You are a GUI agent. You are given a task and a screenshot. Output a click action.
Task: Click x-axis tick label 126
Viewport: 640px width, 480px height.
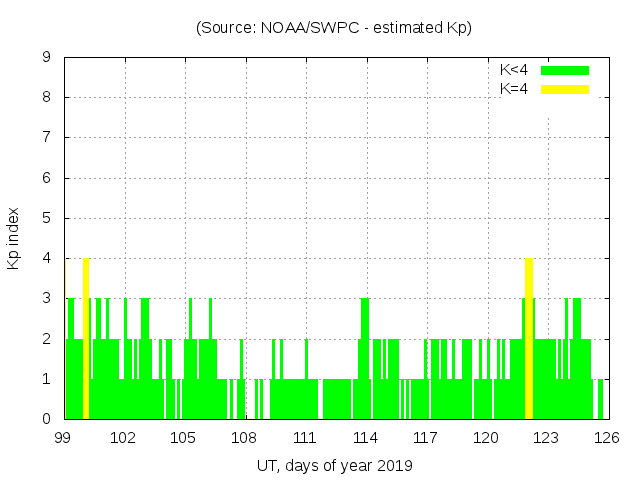pos(607,438)
